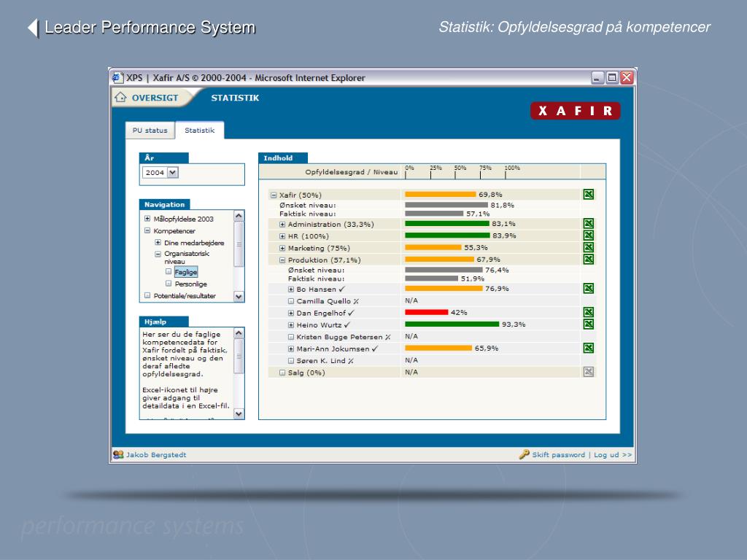Click the Skift password link
This screenshot has width=747, height=560.
[x=558, y=455]
